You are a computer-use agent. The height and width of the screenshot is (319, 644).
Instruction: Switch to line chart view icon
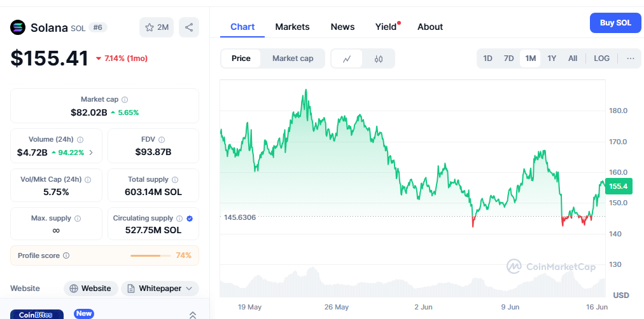pos(347,58)
